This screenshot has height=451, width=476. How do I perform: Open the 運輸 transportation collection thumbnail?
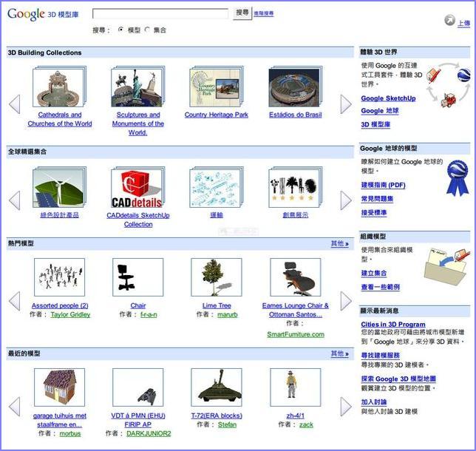217,187
